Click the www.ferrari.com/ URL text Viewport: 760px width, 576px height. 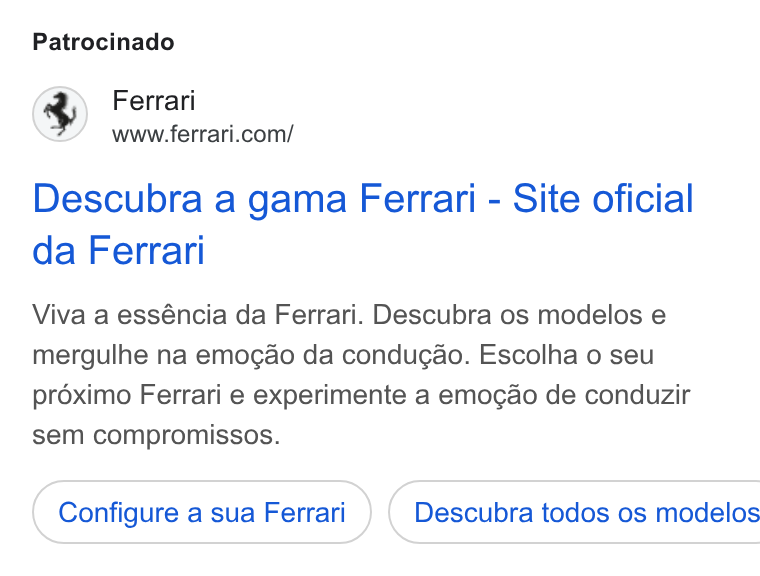coord(203,134)
